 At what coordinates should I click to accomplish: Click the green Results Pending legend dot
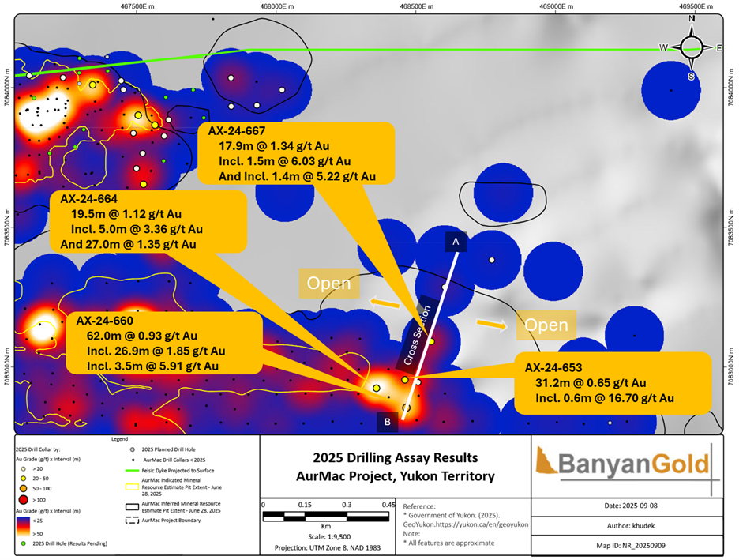pyautogui.click(x=23, y=543)
